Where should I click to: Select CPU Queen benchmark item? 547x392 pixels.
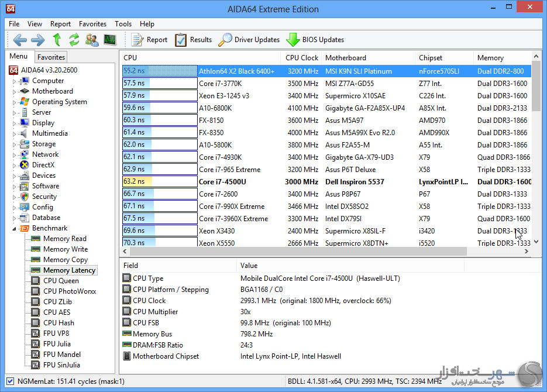(61, 281)
